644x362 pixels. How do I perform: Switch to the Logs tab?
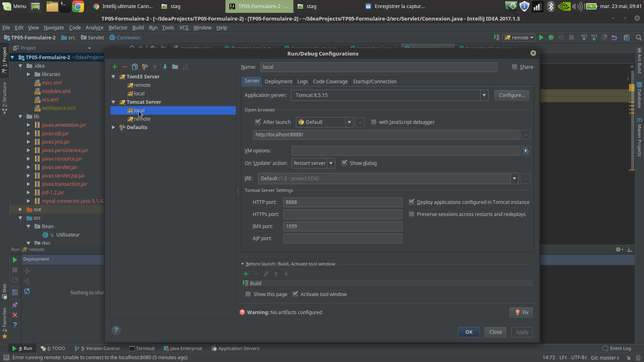pyautogui.click(x=303, y=81)
